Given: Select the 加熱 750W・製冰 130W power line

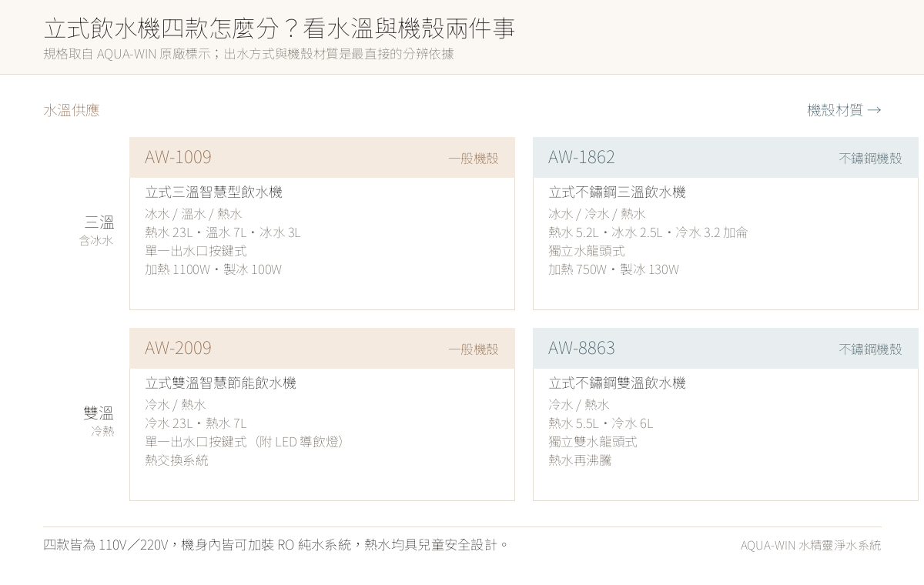Looking at the screenshot, I should [x=614, y=269].
